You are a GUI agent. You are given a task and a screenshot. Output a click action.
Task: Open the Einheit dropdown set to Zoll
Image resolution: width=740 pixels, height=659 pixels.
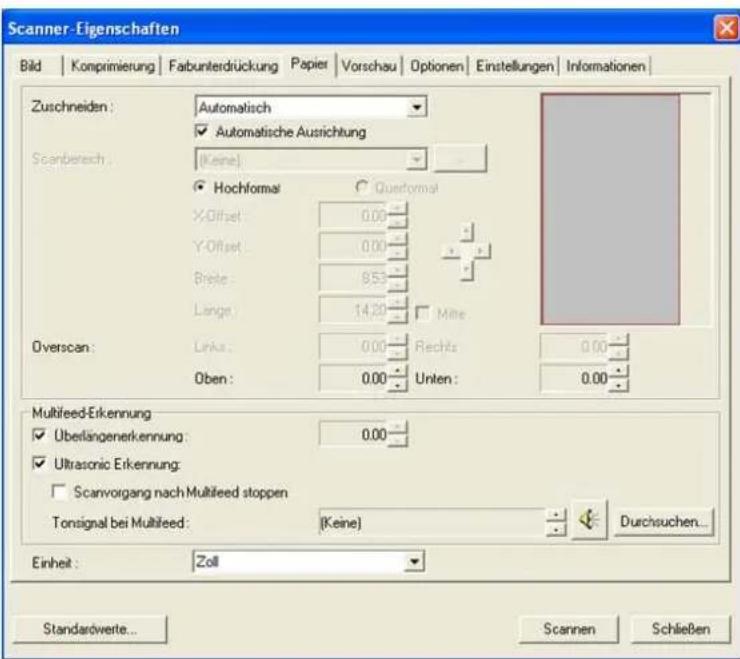coord(309,561)
